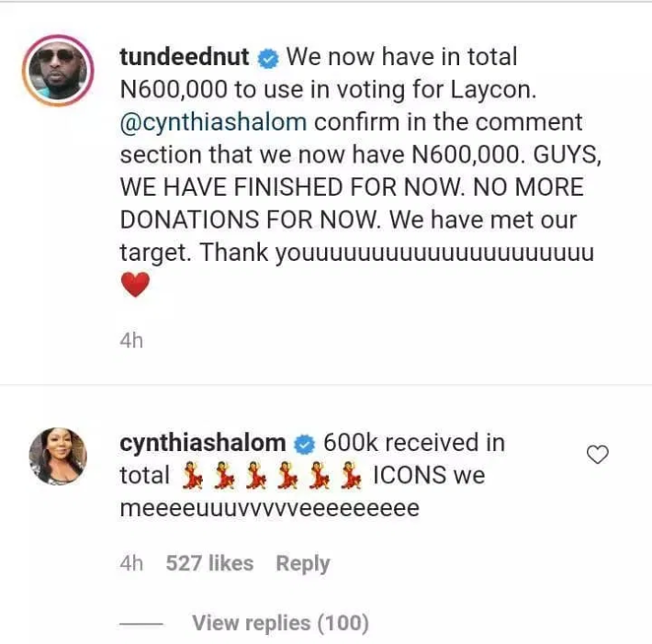The image size is (652, 644).
Task: Click the red heart emoji
Action: click(134, 288)
